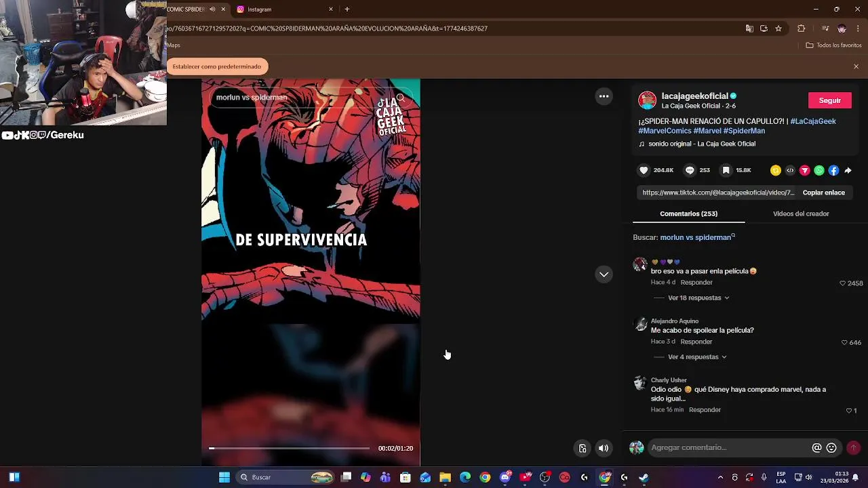868x488 pixels.
Task: Reply to 'bro eso va a pasar' comment
Action: pos(696,283)
